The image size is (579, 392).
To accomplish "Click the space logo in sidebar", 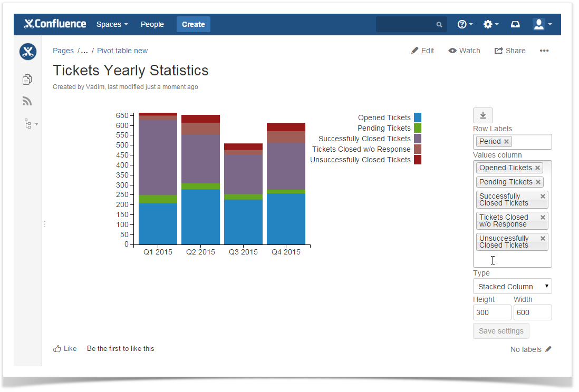I will (x=27, y=52).
